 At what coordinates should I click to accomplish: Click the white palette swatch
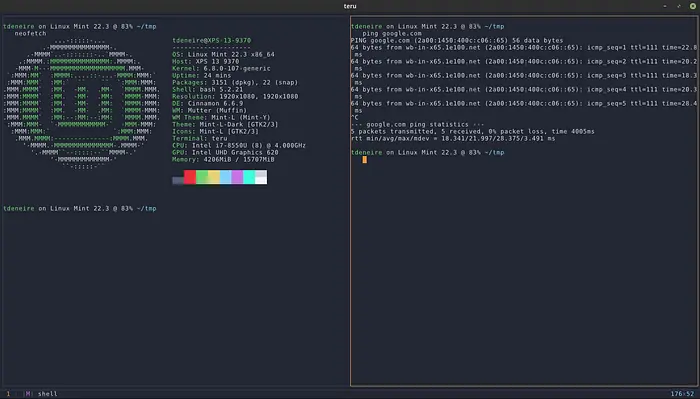click(x=261, y=177)
